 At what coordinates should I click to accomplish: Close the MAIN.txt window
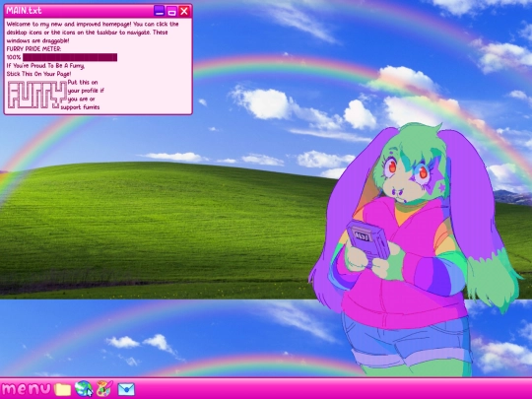[x=184, y=11]
